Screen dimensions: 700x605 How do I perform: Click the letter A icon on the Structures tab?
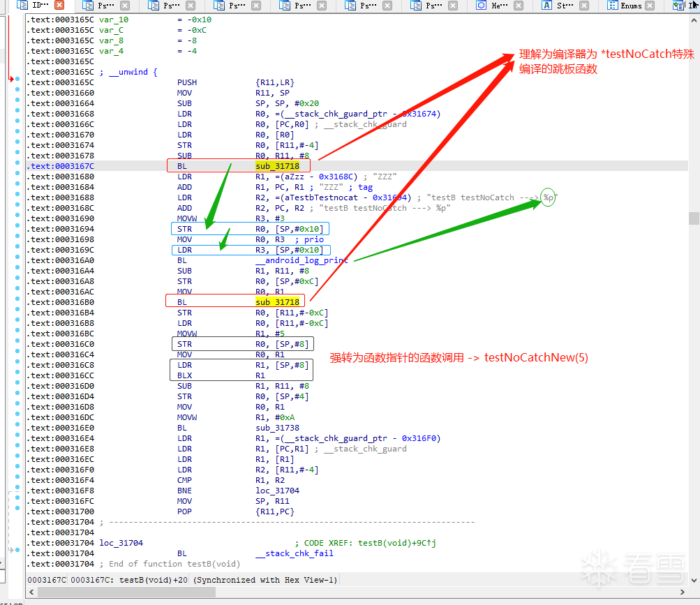(x=546, y=6)
